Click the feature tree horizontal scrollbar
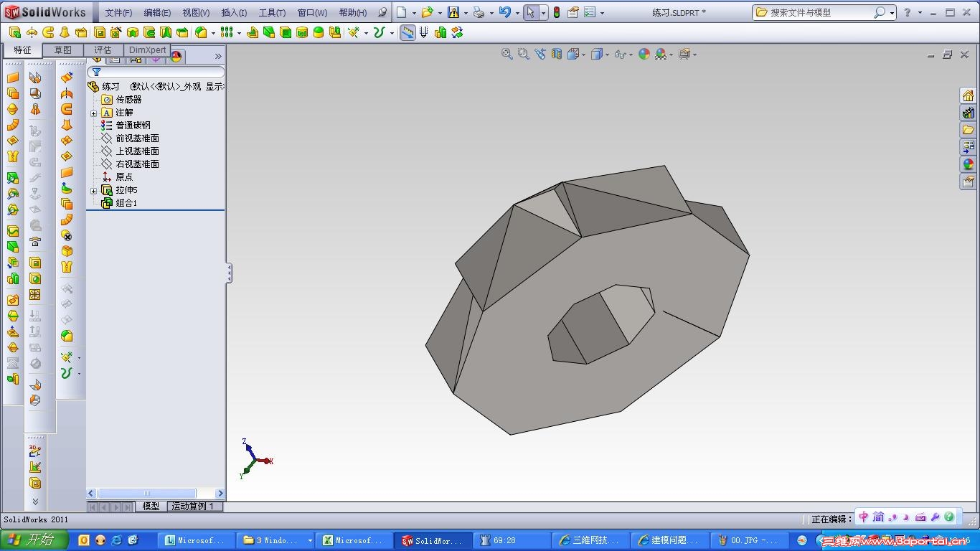The width and height of the screenshot is (980, 551). coord(156,494)
